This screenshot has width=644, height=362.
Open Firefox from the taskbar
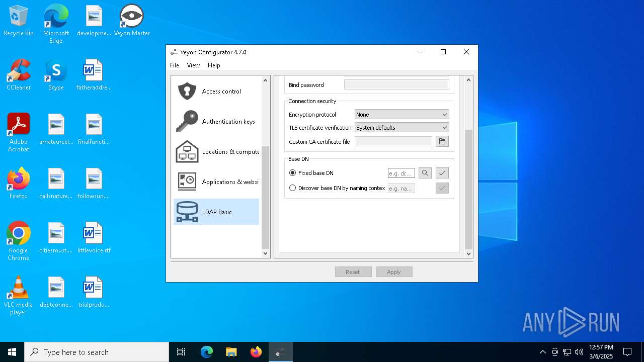pyautogui.click(x=256, y=352)
